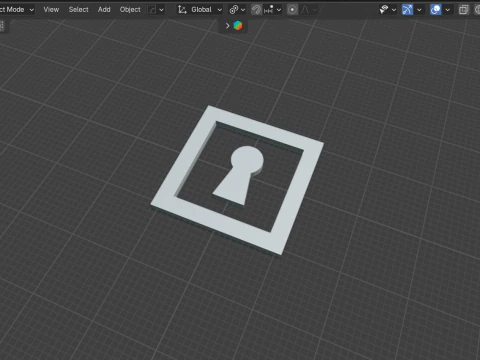Open the Select menu
This screenshot has width=480, height=360.
coord(78,10)
